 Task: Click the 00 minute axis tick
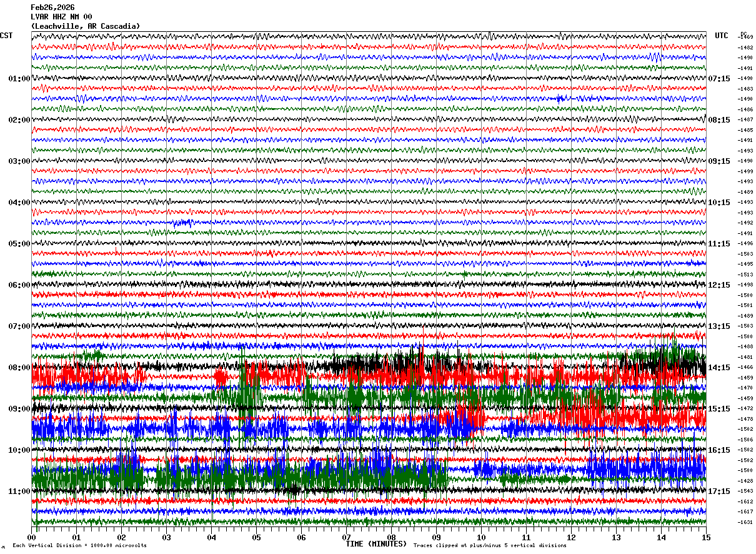[x=31, y=537]
